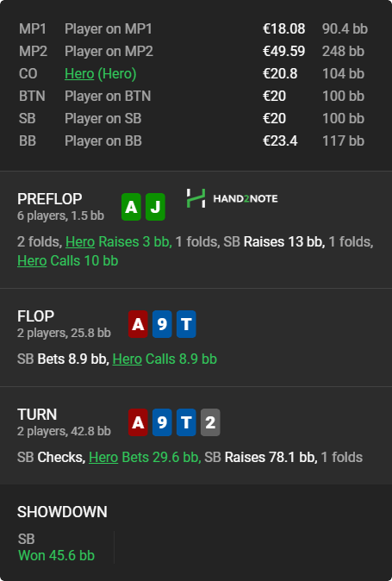Click the red Ace in turn row
The width and height of the screenshot is (392, 581).
coord(138,422)
